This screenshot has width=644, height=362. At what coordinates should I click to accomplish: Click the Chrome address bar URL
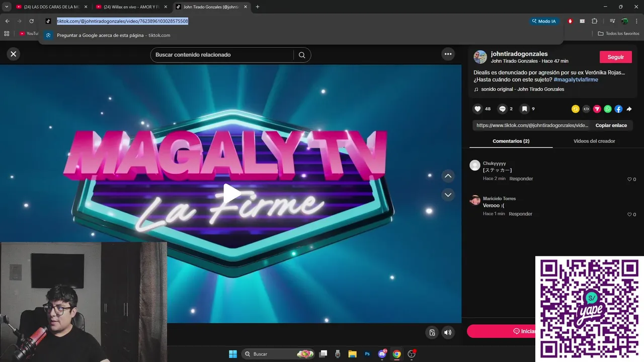[122, 21]
